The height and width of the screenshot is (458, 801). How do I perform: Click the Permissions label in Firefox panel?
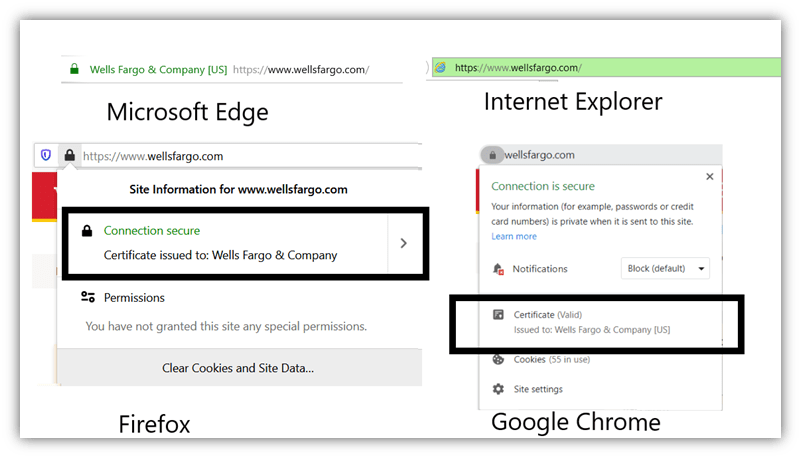coord(134,298)
